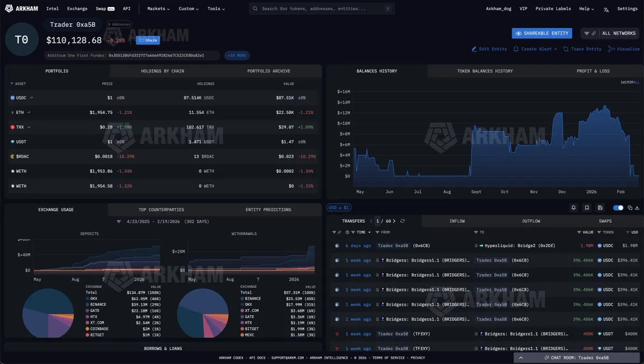The height and width of the screenshot is (364, 644).
Task: Click the search bar for tokens and addresses
Action: [321, 9]
